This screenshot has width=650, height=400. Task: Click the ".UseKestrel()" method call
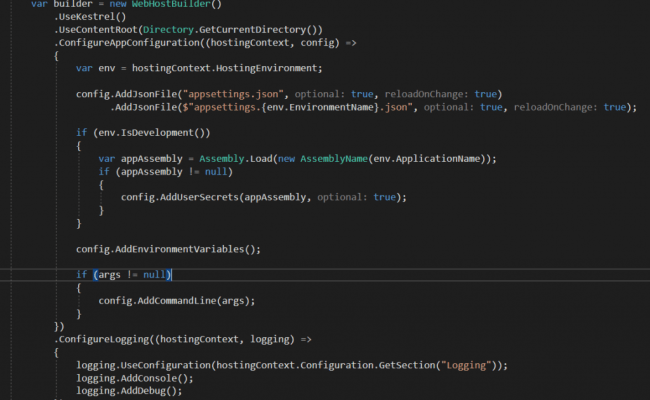tap(90, 17)
